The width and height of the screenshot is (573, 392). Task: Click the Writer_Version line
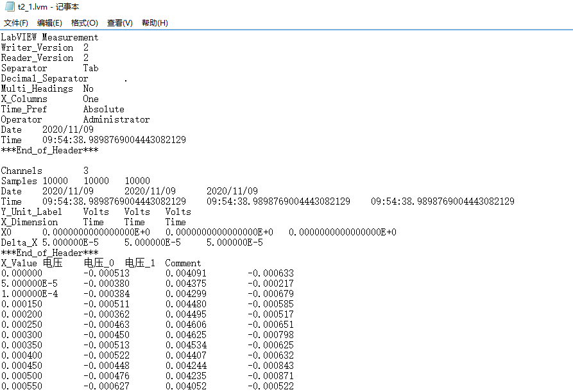[44, 47]
